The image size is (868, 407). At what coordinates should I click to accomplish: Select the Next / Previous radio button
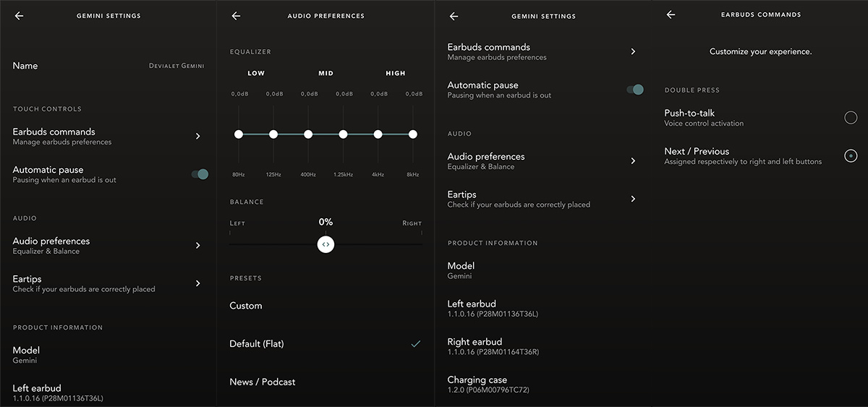pos(851,155)
